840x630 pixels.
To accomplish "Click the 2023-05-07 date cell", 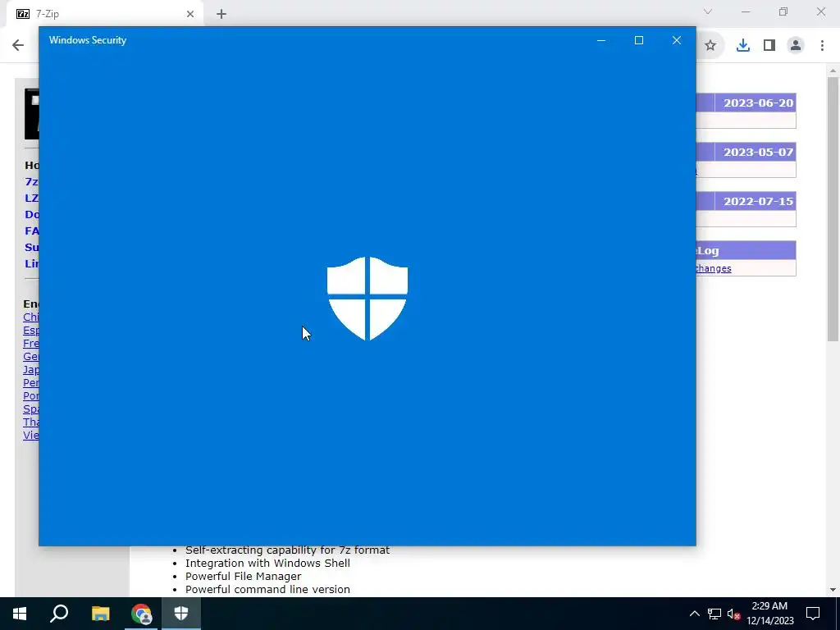I will point(756,152).
